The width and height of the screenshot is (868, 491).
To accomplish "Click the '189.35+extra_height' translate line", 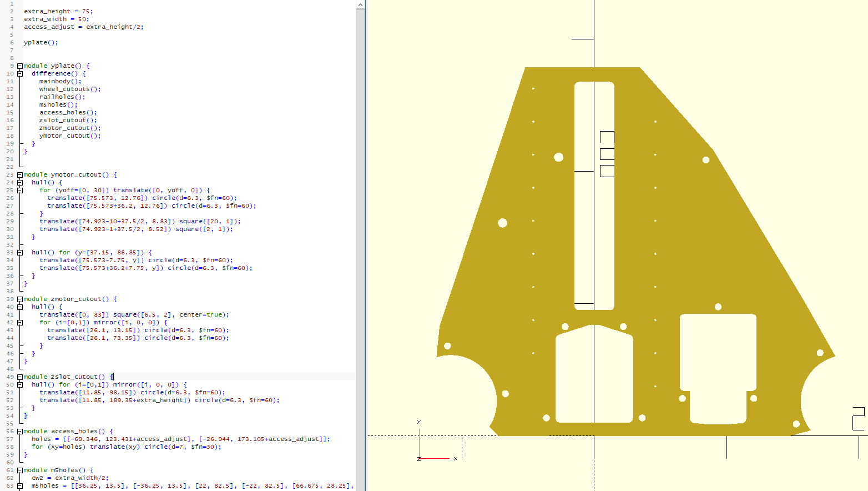I will pos(159,400).
